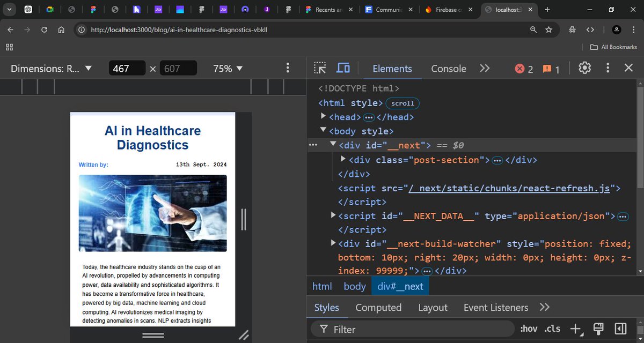Click the healthcare X-ray article image
Image resolution: width=644 pixels, height=343 pixels.
click(153, 213)
